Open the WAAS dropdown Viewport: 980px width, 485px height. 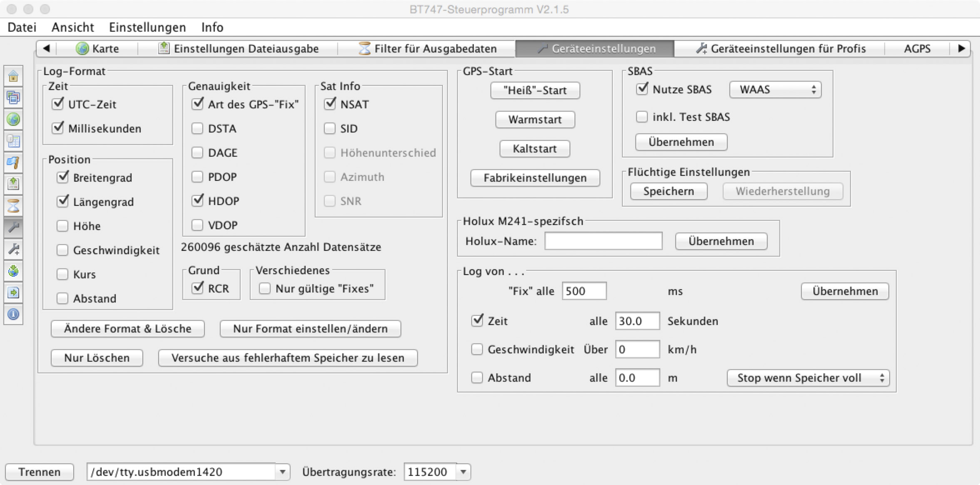[775, 90]
